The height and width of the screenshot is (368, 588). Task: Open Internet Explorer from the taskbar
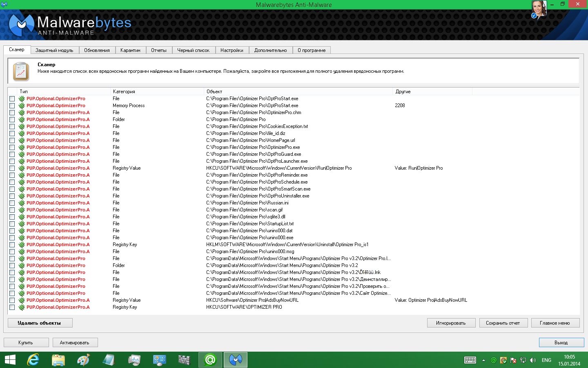point(33,360)
